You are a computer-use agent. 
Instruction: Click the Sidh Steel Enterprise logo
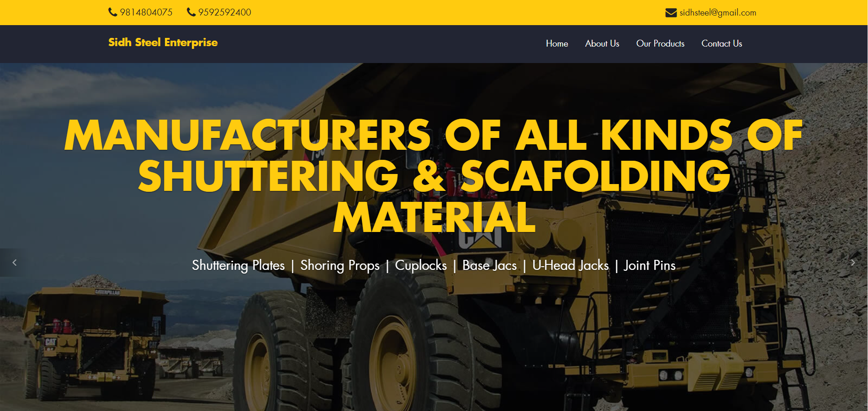click(163, 42)
